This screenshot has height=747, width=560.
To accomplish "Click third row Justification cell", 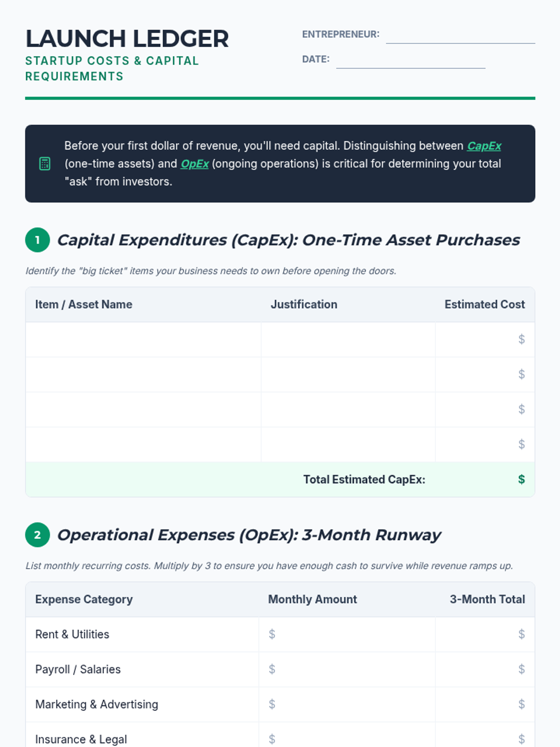I will point(348,409).
